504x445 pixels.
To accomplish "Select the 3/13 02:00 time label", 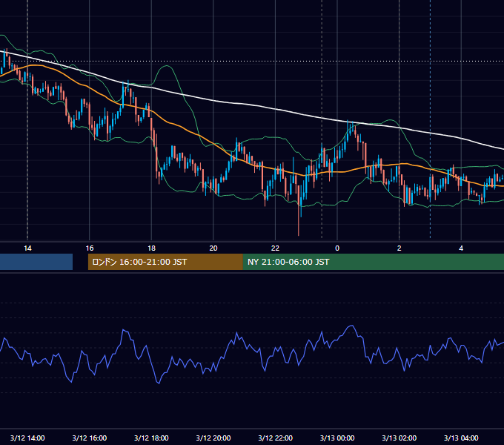I will (x=399, y=438).
